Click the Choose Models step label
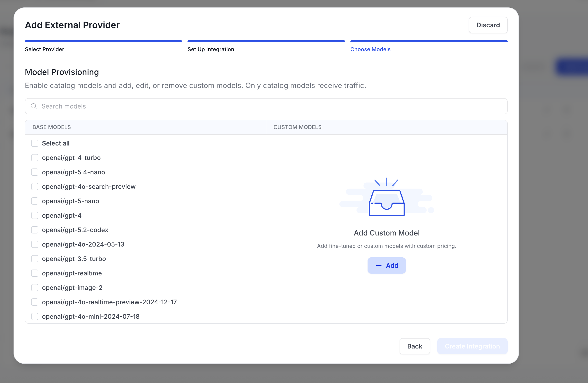588x383 pixels. [370, 49]
